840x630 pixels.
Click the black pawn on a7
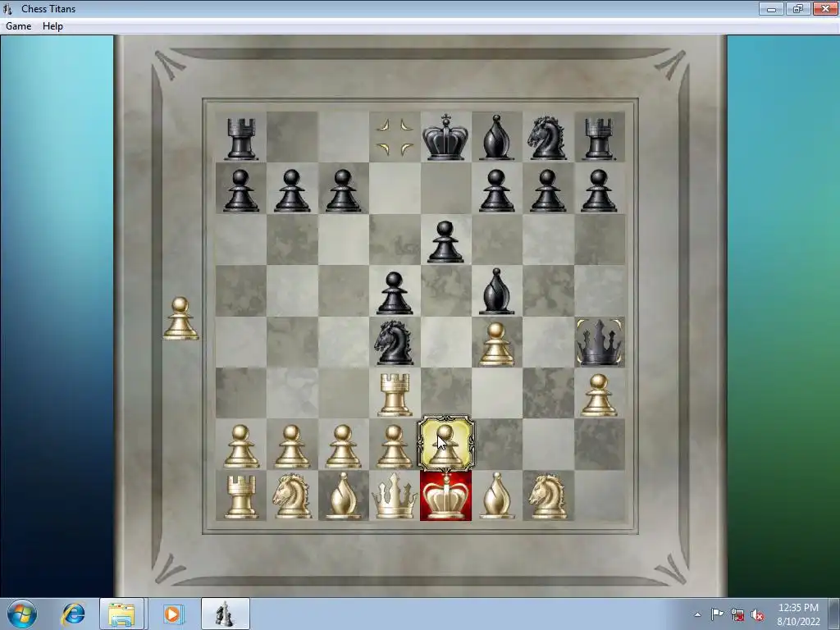click(x=241, y=190)
